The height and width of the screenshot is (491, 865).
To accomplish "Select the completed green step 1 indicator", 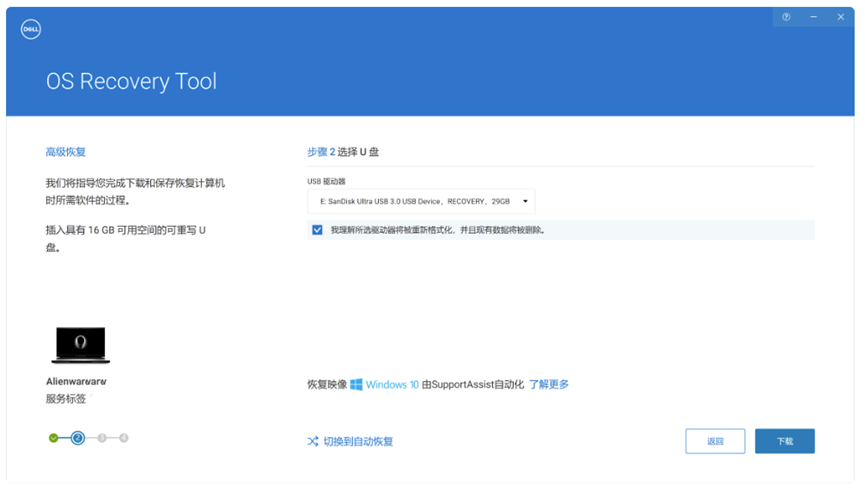I will (x=54, y=438).
